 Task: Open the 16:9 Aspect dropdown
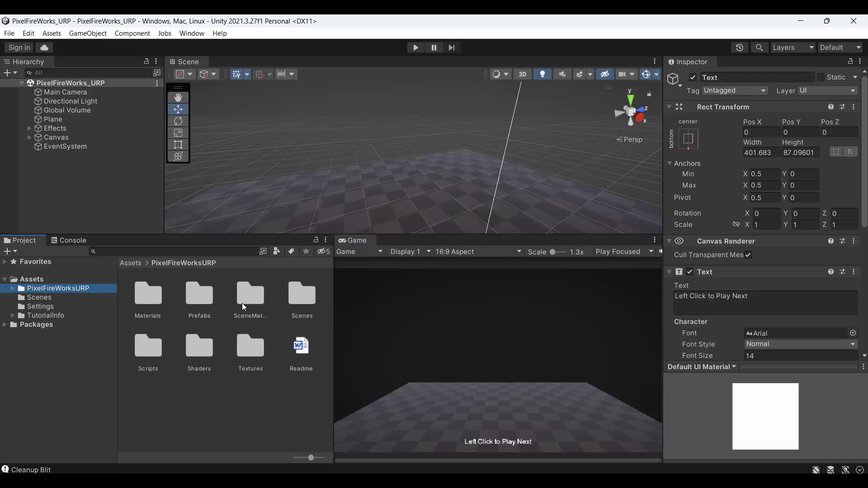click(478, 252)
